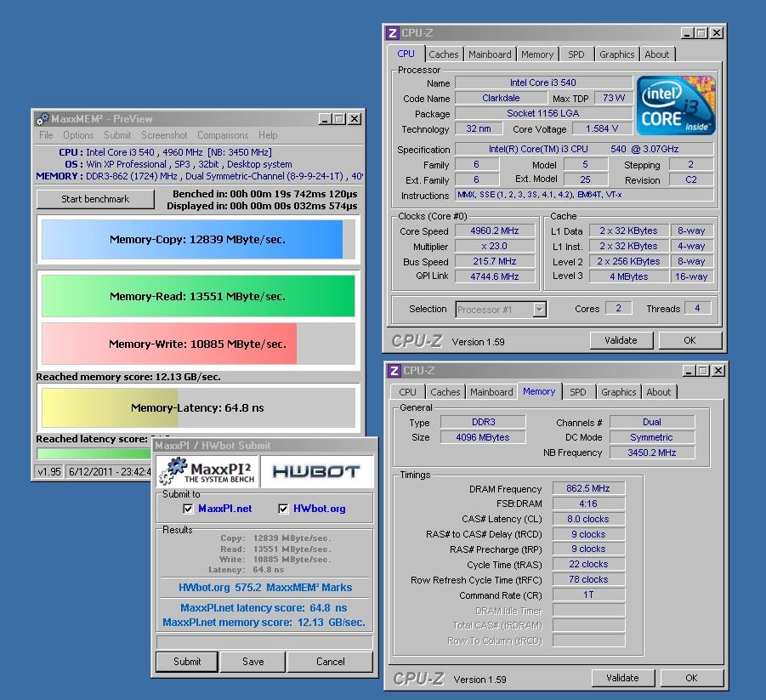Screen dimensions: 766x700
Task: Click the blue Memory-Copy result bar
Action: click(x=192, y=240)
